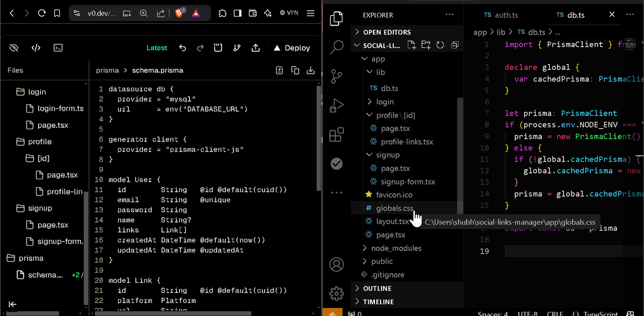Toggle the VPN button
Image resolution: width=644 pixels, height=316 pixels.
pos(289,13)
